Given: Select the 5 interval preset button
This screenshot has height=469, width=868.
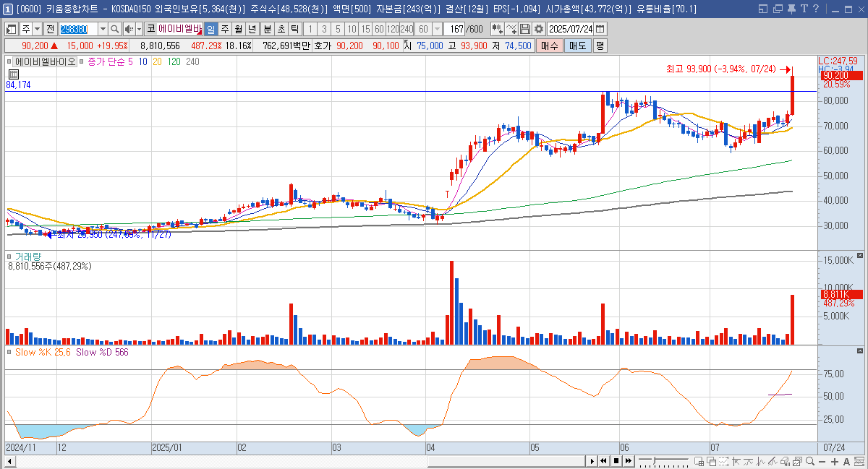Looking at the screenshot, I should click(x=338, y=29).
